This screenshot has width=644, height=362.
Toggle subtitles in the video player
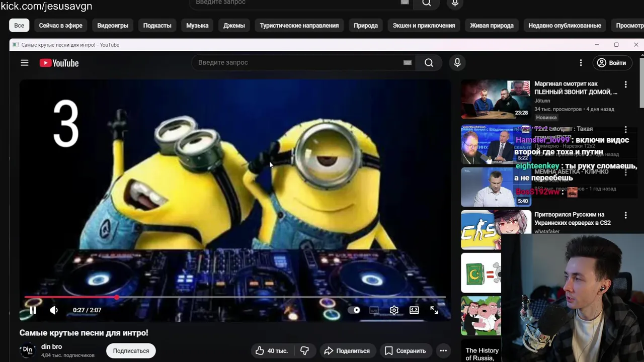pos(374,310)
